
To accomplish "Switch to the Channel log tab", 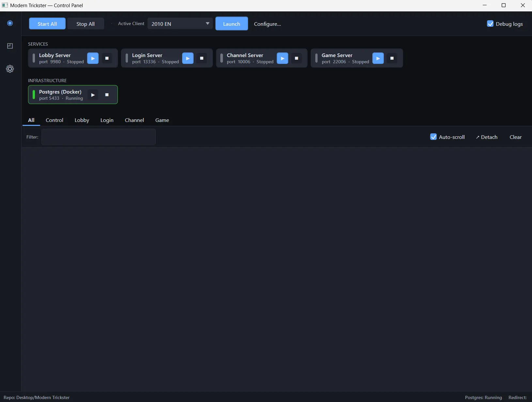I will pyautogui.click(x=134, y=120).
